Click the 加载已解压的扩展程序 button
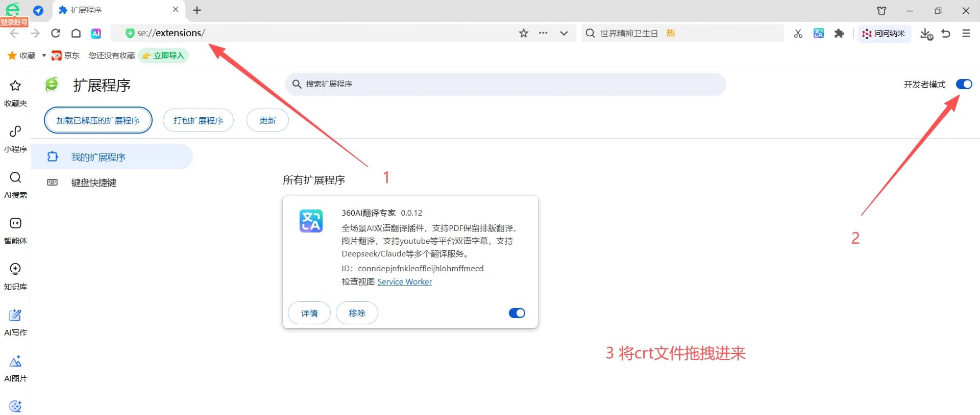The image size is (980, 415). (x=98, y=120)
